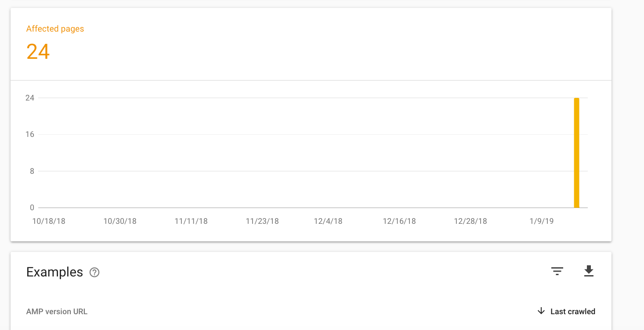Click the 10/18/18 date on the axis

[x=49, y=221]
